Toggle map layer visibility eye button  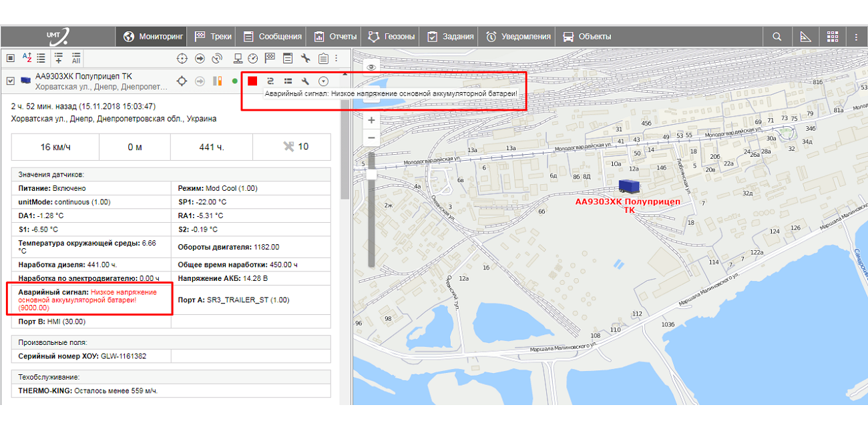point(372,67)
